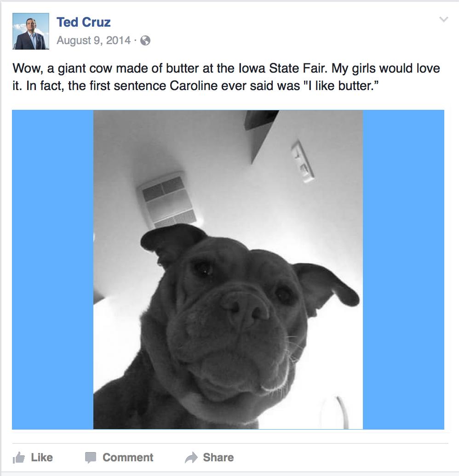Click the Like text label

tap(42, 458)
